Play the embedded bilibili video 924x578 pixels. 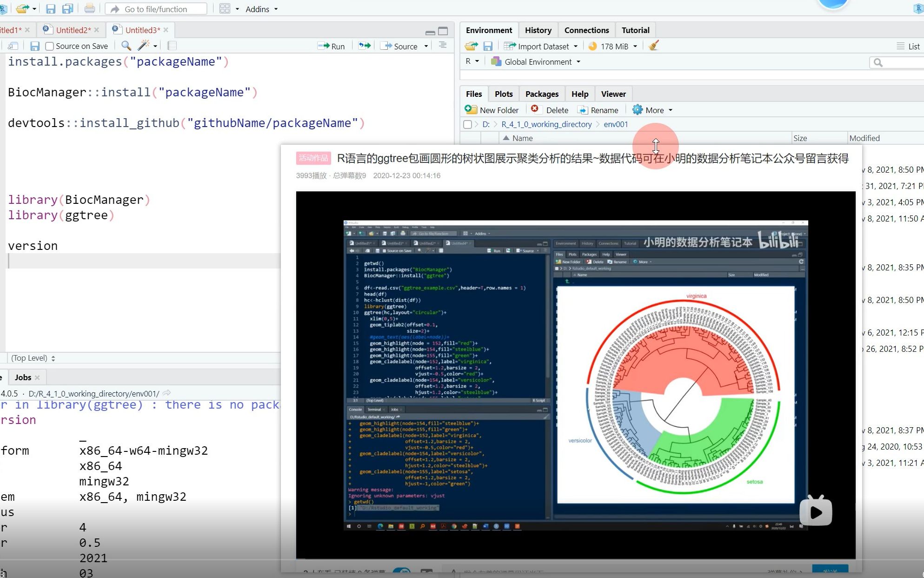(816, 512)
